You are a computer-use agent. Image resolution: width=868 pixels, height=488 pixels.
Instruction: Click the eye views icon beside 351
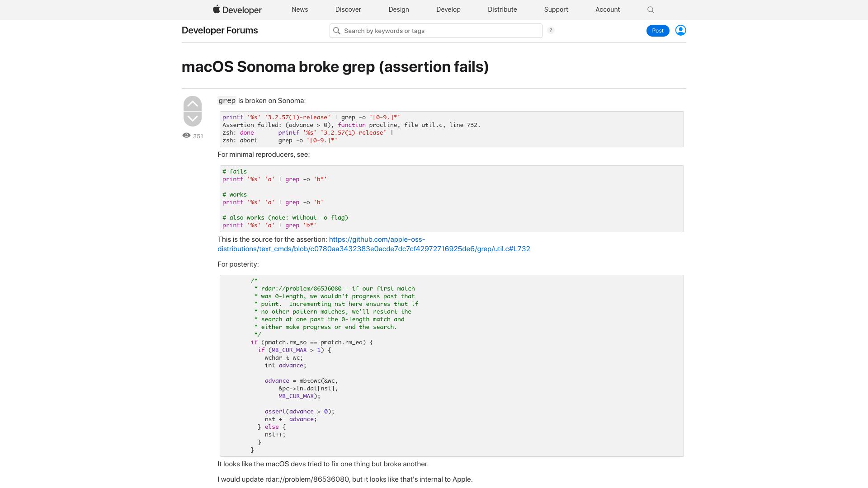point(186,136)
